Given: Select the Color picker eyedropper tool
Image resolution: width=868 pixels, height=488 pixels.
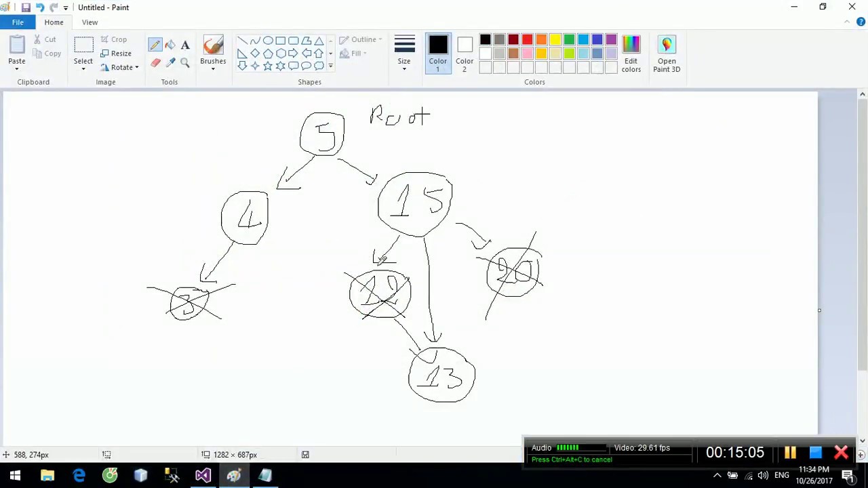Looking at the screenshot, I should tap(170, 62).
